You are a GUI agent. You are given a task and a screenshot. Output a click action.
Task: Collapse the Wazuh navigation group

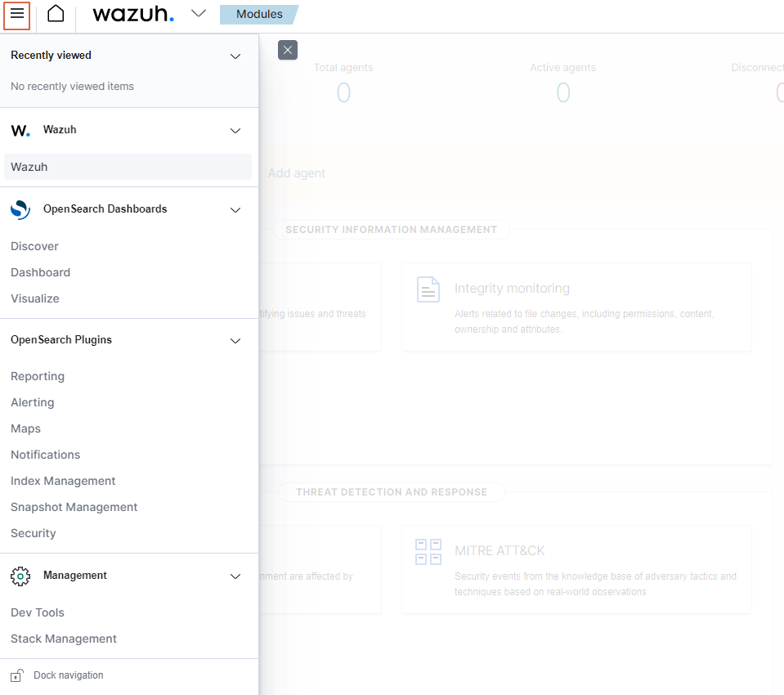[x=235, y=131]
